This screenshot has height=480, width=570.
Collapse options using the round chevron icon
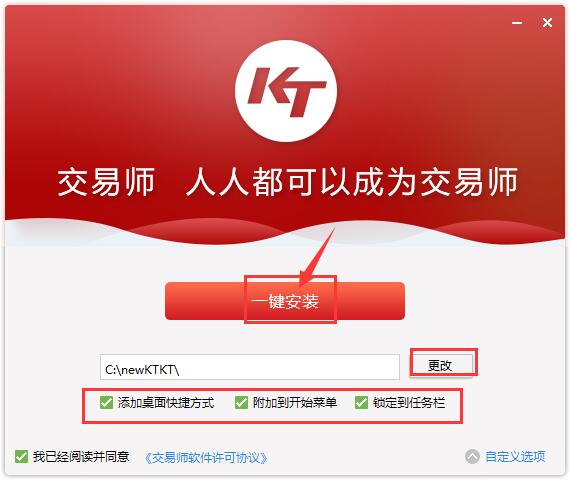[x=472, y=457]
